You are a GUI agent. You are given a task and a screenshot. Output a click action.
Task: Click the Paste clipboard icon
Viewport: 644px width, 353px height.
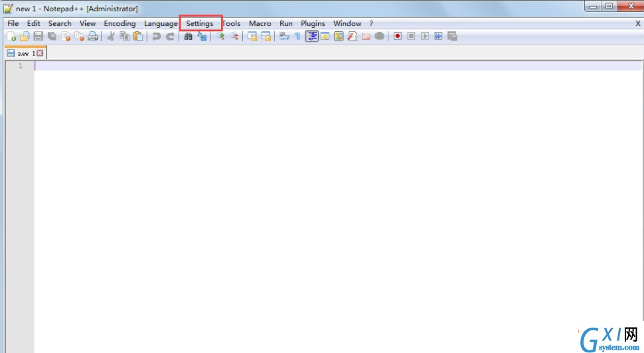[x=138, y=36]
